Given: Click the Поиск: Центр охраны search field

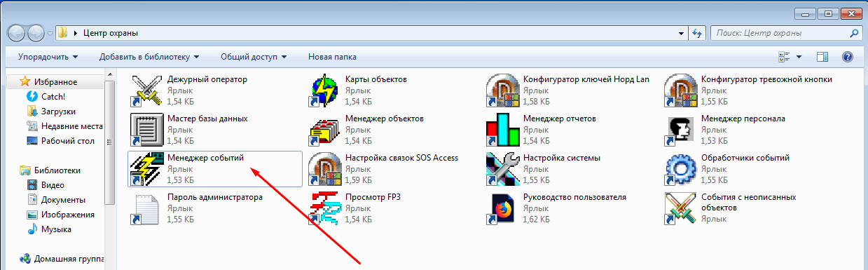Looking at the screenshot, I should (x=786, y=33).
